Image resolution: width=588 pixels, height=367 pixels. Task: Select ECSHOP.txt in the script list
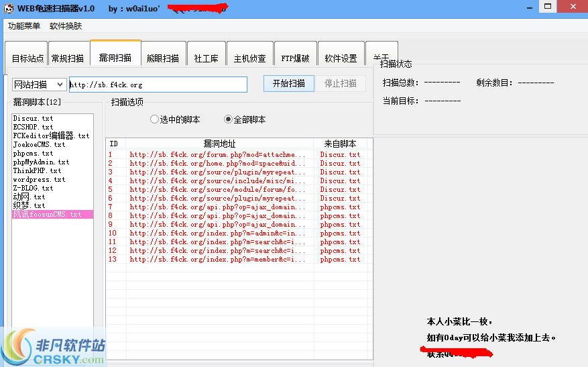click(52, 127)
